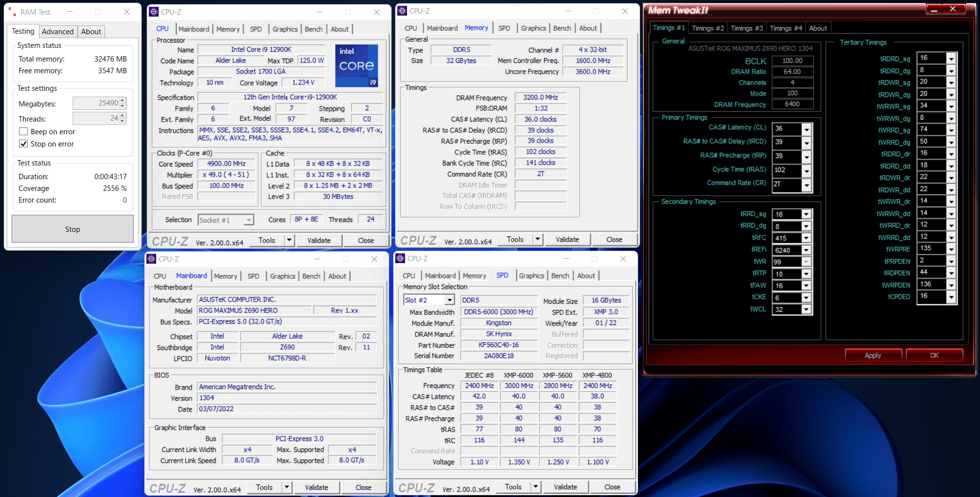The image size is (980, 497).
Task: Expand Tools dropdown arrow in Mainboard tab window
Action: pos(287,487)
